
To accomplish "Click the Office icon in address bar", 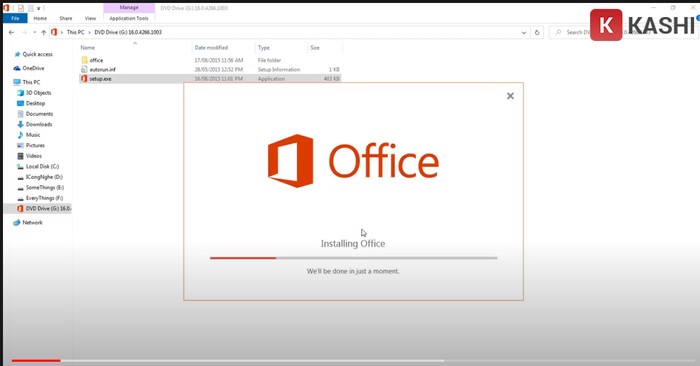I will click(54, 32).
